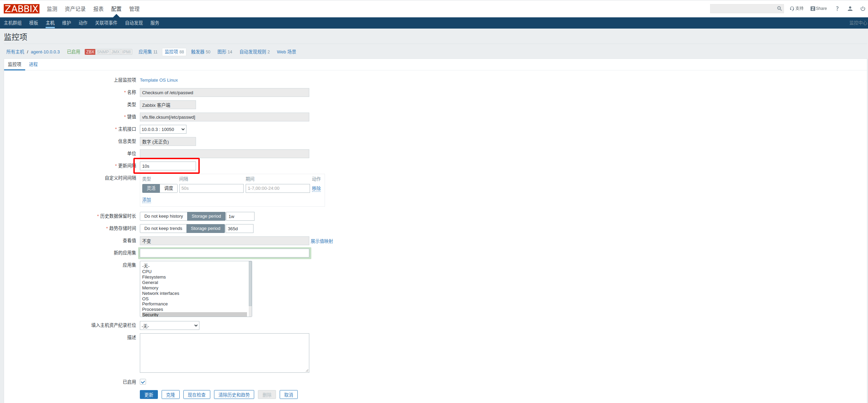Go to 服务 services submenu

pyautogui.click(x=155, y=23)
